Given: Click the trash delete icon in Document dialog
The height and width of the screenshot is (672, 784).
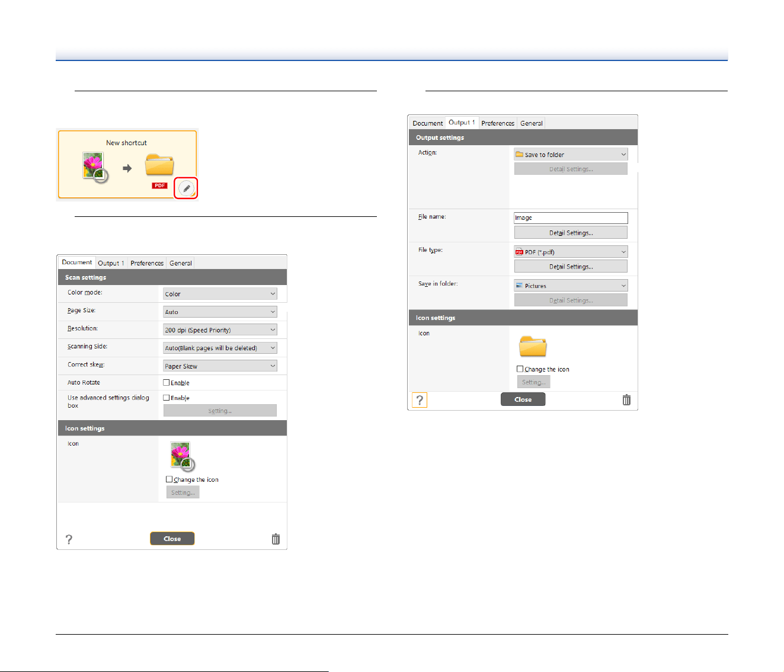Looking at the screenshot, I should [x=276, y=539].
